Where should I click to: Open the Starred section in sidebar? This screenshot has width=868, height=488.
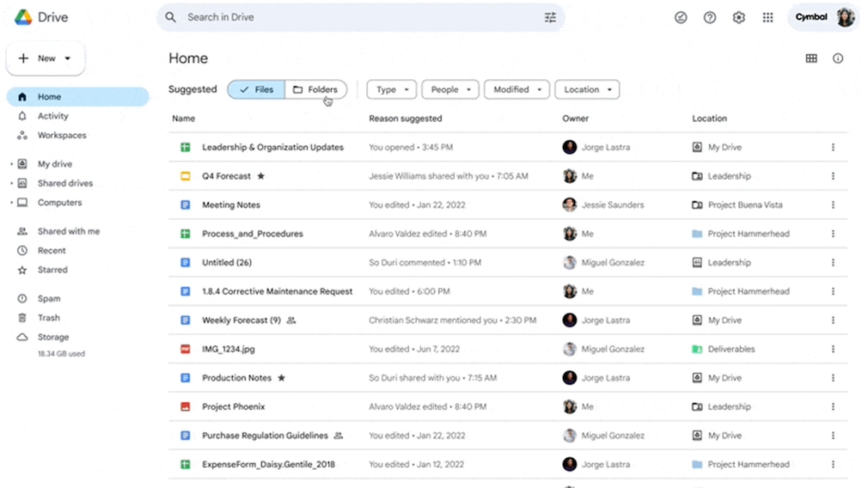coord(52,270)
